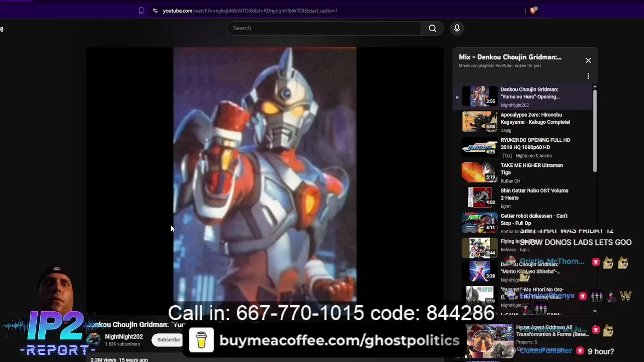Open NightNight202 channel name link
Image resolution: width=644 pixels, height=362 pixels.
click(124, 337)
